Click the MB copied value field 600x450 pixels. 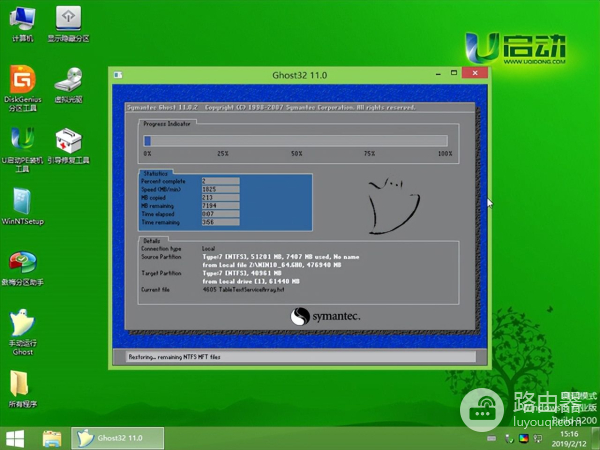(x=220, y=197)
